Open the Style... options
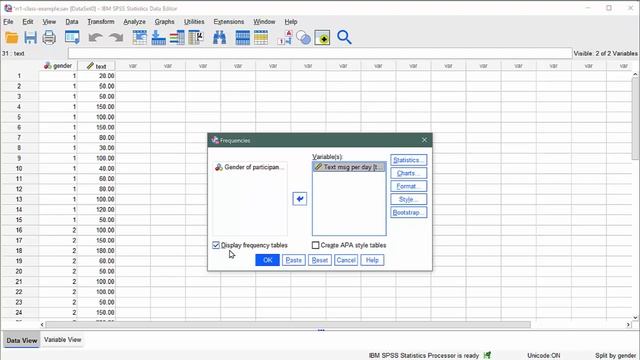This screenshot has width=640, height=360. pyautogui.click(x=409, y=199)
